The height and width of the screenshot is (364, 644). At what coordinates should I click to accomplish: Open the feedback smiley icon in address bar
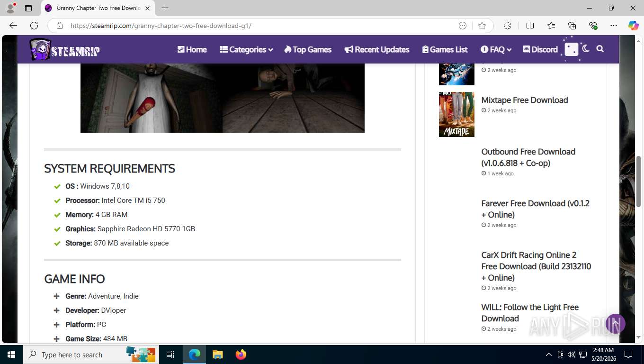coord(463,26)
